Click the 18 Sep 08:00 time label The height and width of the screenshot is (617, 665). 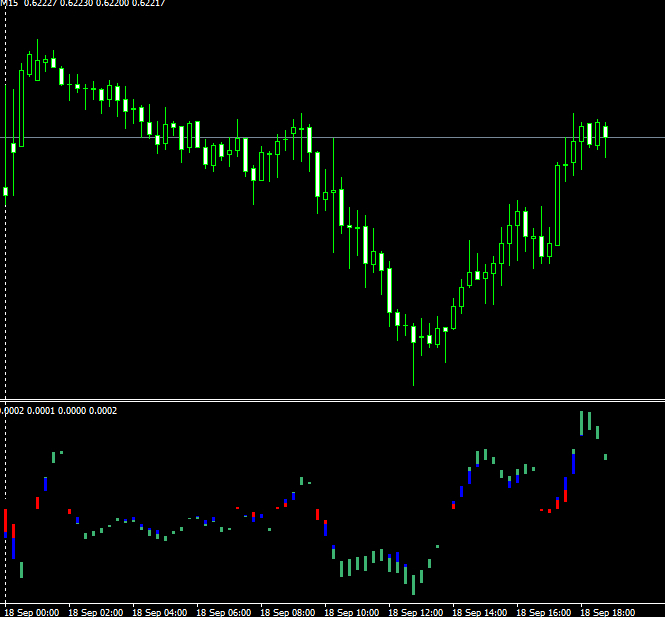288,611
